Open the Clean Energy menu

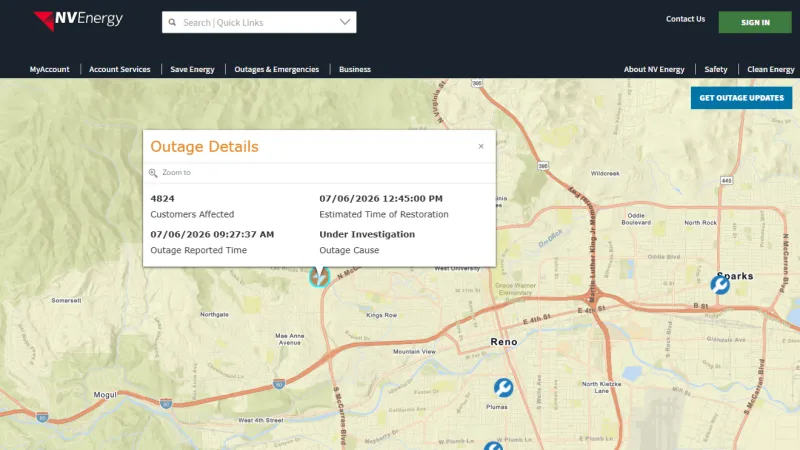(771, 69)
